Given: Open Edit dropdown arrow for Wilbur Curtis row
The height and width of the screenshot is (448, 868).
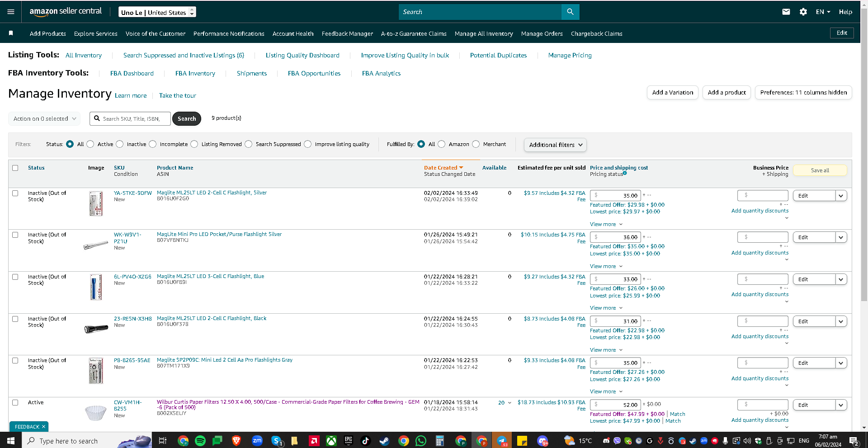Looking at the screenshot, I should (841, 405).
